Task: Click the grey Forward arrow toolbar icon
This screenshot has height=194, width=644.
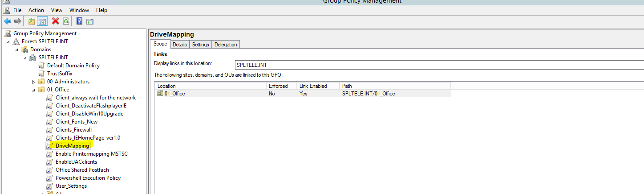Action: (18, 21)
